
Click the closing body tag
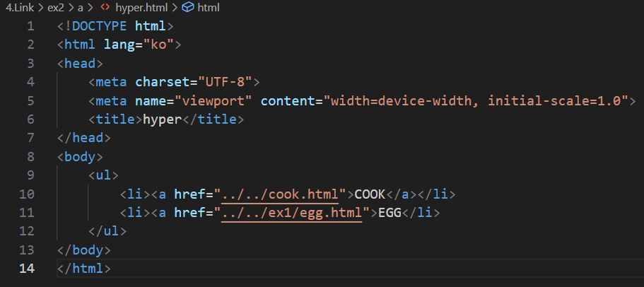(84, 250)
